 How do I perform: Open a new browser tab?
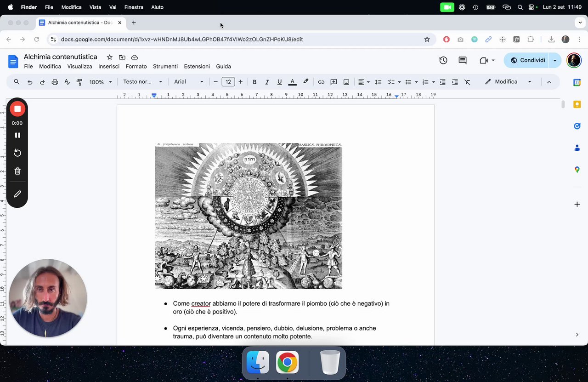click(x=134, y=23)
